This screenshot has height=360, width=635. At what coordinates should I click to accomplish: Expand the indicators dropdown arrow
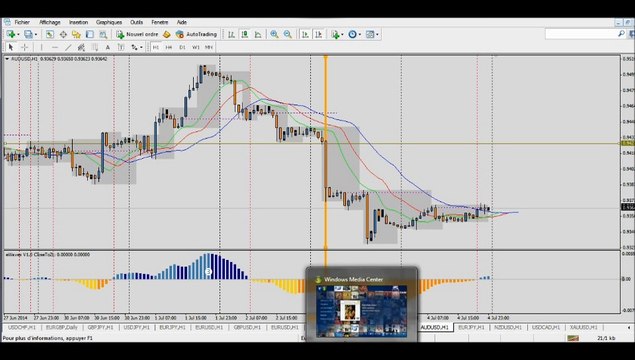tap(342, 34)
